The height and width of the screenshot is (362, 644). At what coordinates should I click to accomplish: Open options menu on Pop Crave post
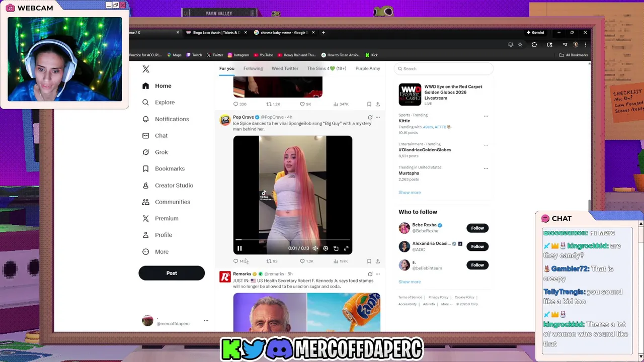pos(378,117)
